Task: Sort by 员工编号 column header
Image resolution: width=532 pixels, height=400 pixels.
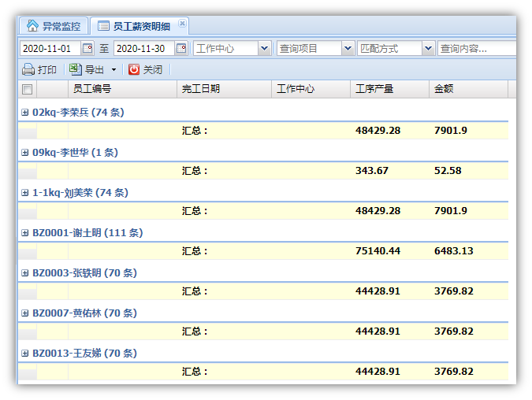Action: click(122, 89)
